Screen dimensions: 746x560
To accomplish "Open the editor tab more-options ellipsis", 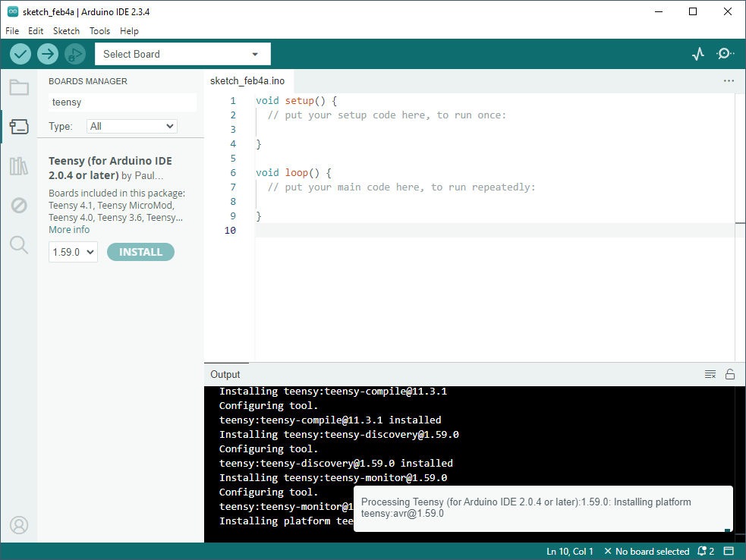I will point(729,81).
